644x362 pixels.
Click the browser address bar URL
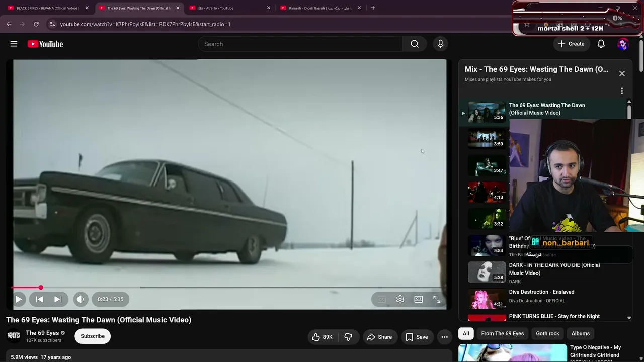[x=145, y=24]
